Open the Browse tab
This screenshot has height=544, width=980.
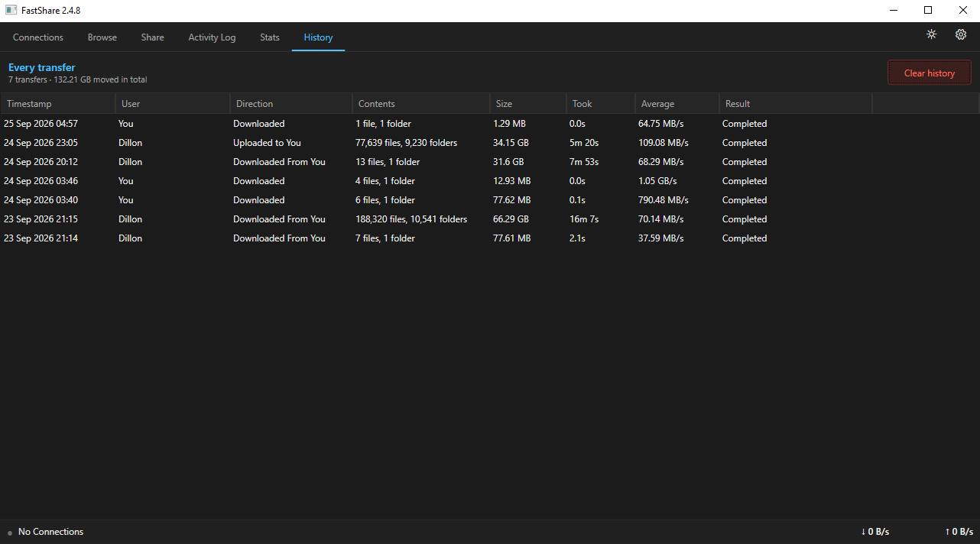pyautogui.click(x=102, y=37)
